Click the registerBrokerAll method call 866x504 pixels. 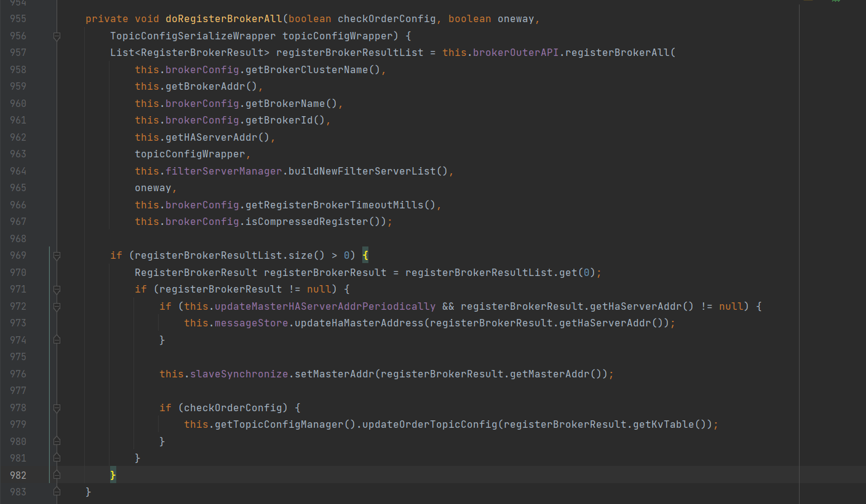(x=617, y=53)
